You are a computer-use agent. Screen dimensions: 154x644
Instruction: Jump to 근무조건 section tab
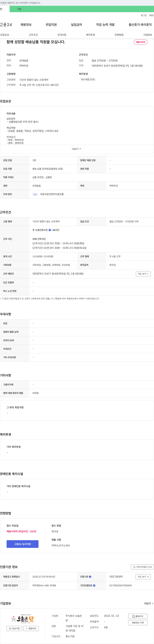coord(33,35)
